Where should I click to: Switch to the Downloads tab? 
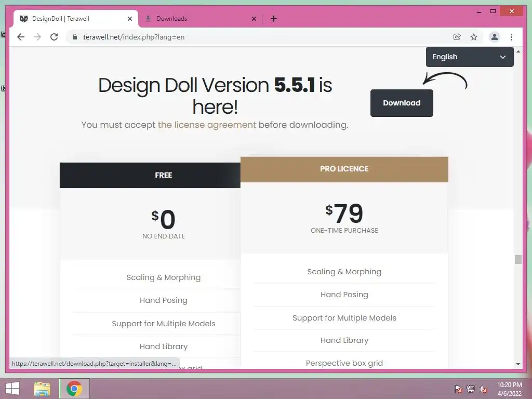[x=200, y=19]
